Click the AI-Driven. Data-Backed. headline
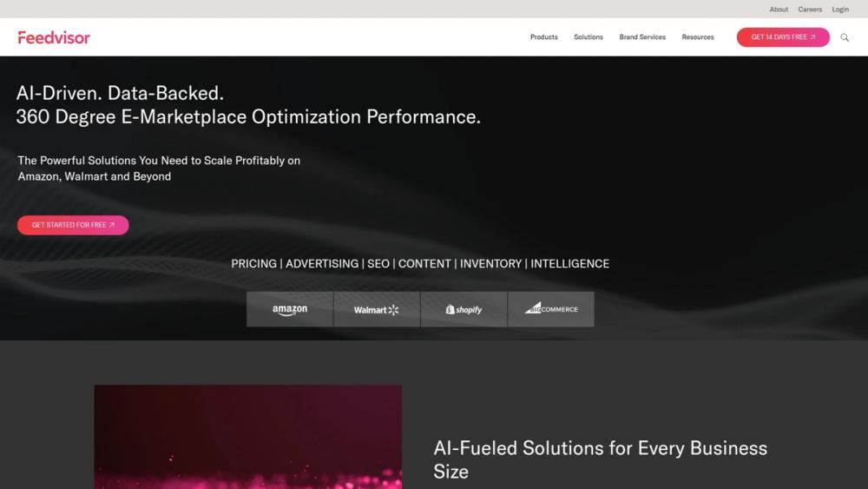868x489 pixels. [x=120, y=93]
